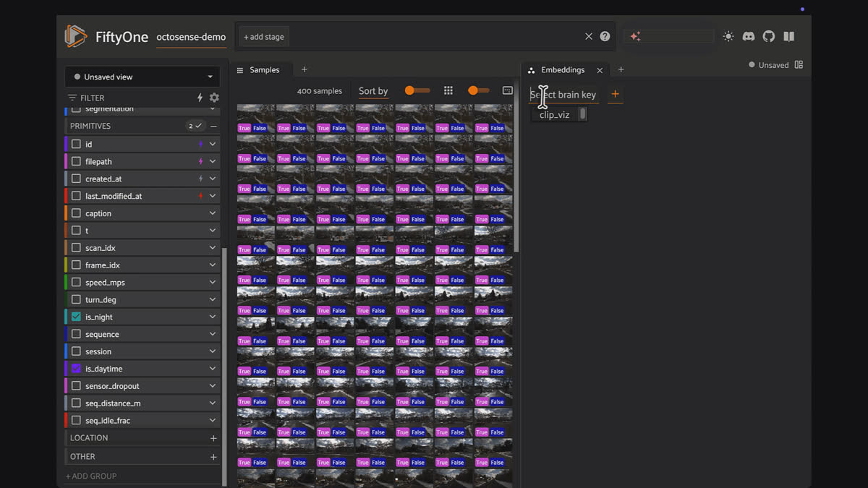
Task: Click the lightning icon on the filepath field
Action: click(x=200, y=161)
